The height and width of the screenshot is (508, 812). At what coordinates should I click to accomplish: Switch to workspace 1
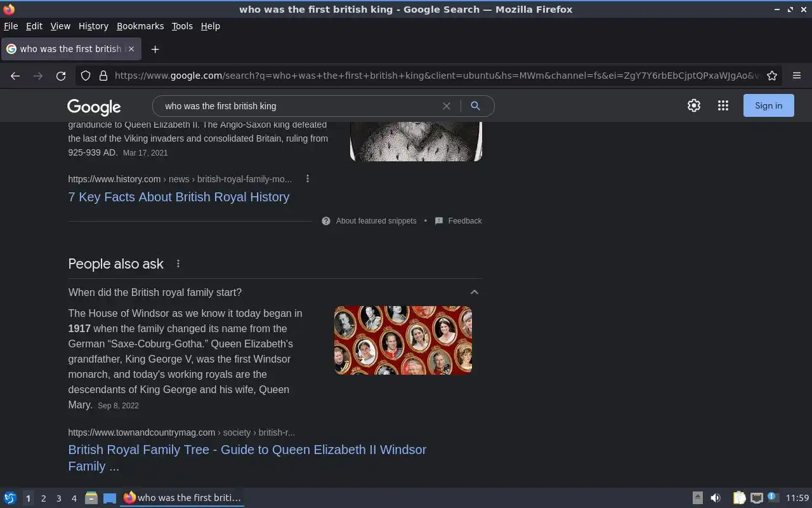pos(28,498)
